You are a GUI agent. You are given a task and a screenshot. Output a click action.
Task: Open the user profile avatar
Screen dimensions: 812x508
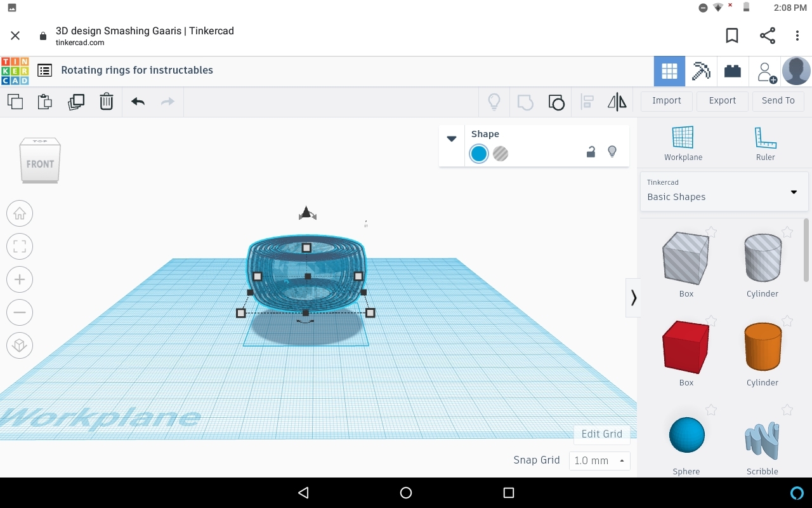pyautogui.click(x=796, y=71)
